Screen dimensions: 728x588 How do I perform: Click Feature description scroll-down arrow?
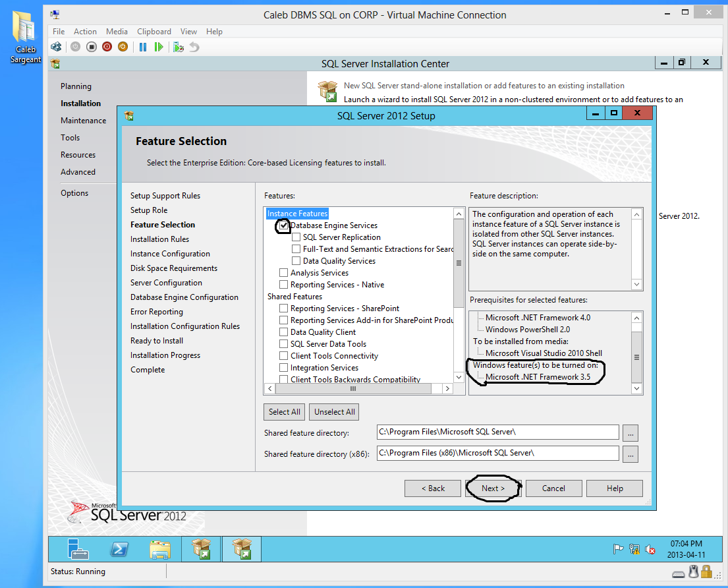[x=636, y=284]
